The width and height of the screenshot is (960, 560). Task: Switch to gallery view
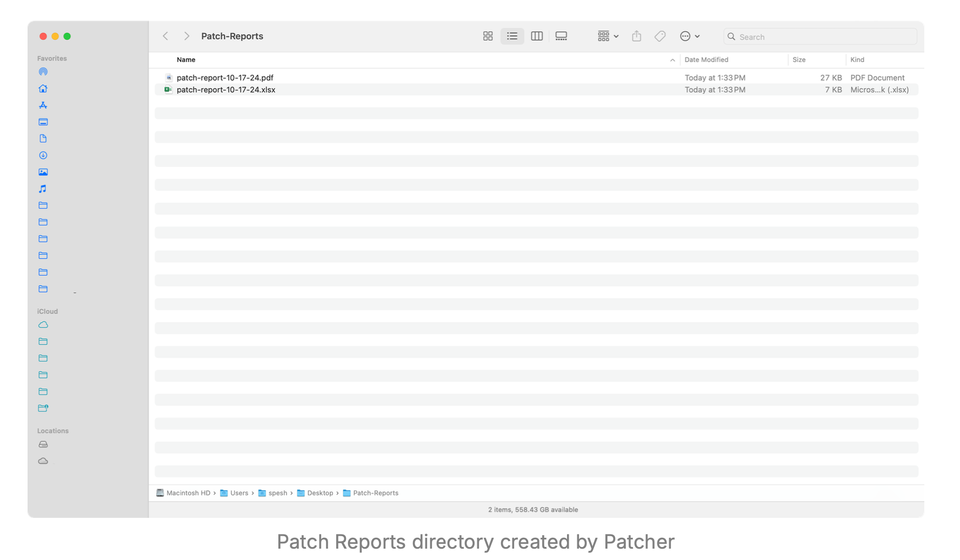coord(561,36)
